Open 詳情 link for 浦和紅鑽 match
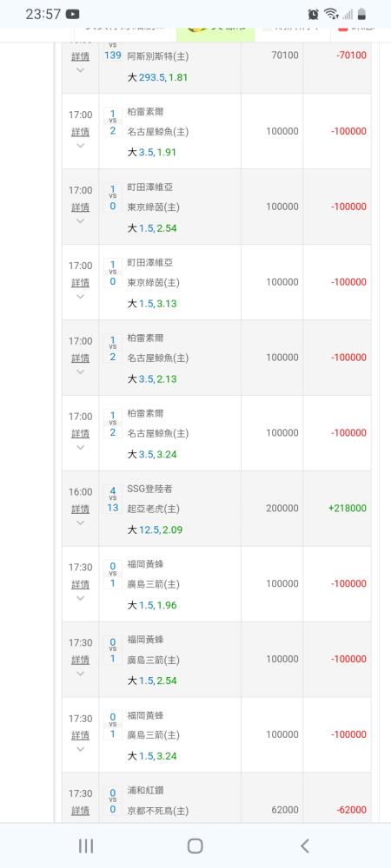The image size is (391, 868). [80, 811]
